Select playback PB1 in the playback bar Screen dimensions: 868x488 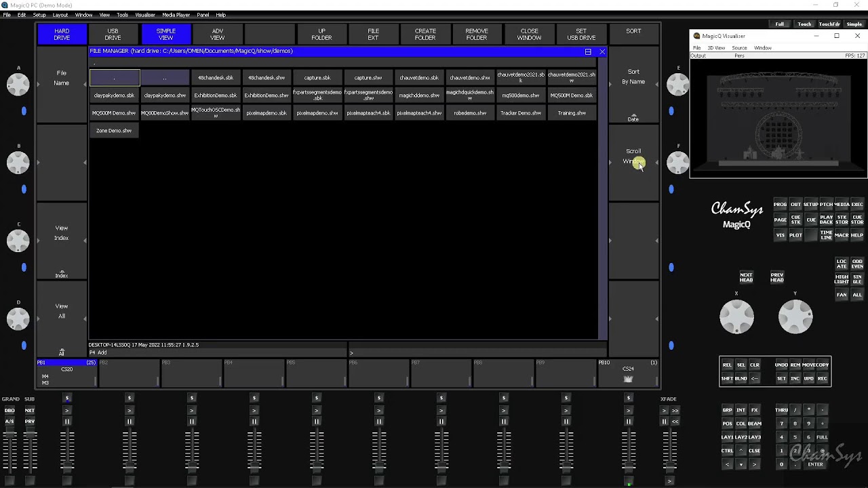pyautogui.click(x=67, y=373)
